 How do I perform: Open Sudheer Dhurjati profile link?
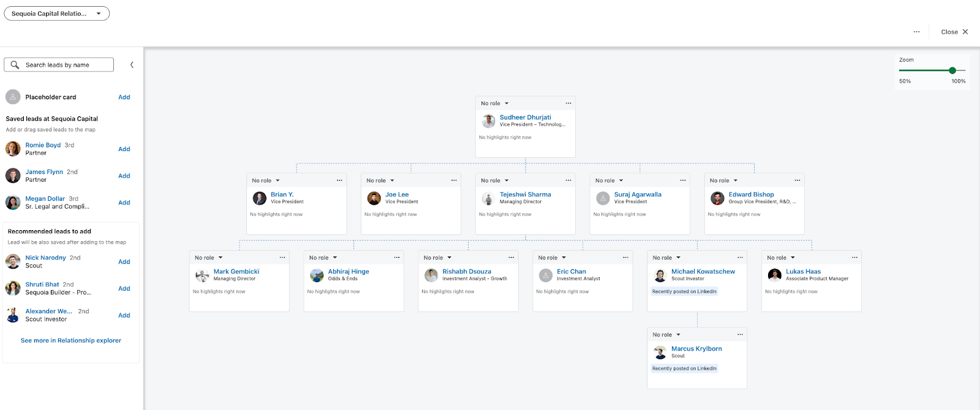pos(525,117)
